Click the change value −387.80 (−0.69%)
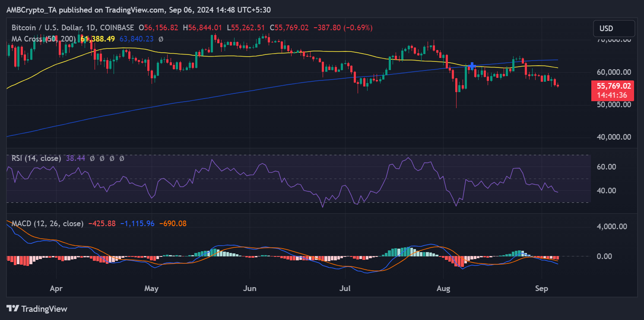 pyautogui.click(x=343, y=28)
